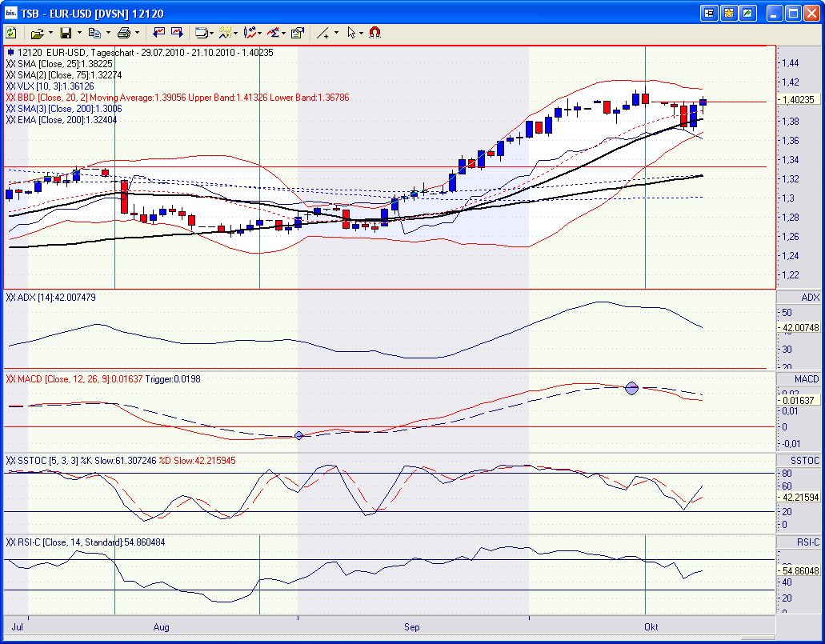The height and width of the screenshot is (644, 825).
Task: Expand the print options dropdown
Action: (x=136, y=33)
